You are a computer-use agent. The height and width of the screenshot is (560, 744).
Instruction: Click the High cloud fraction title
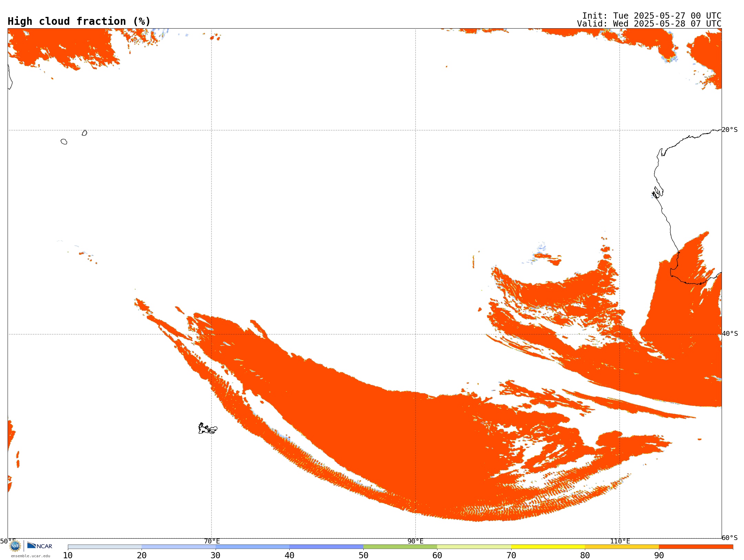click(x=79, y=21)
